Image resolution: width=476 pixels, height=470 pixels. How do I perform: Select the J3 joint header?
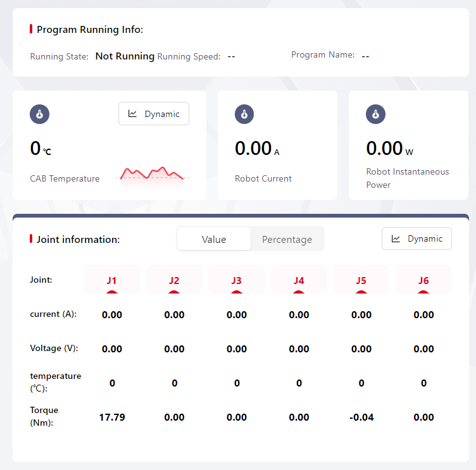click(237, 280)
